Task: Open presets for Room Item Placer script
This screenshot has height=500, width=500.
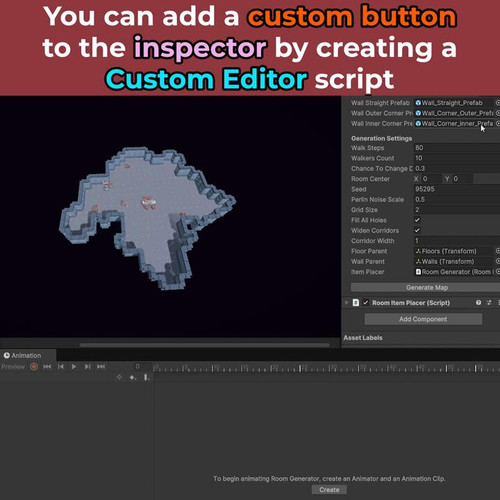Action: click(x=489, y=303)
